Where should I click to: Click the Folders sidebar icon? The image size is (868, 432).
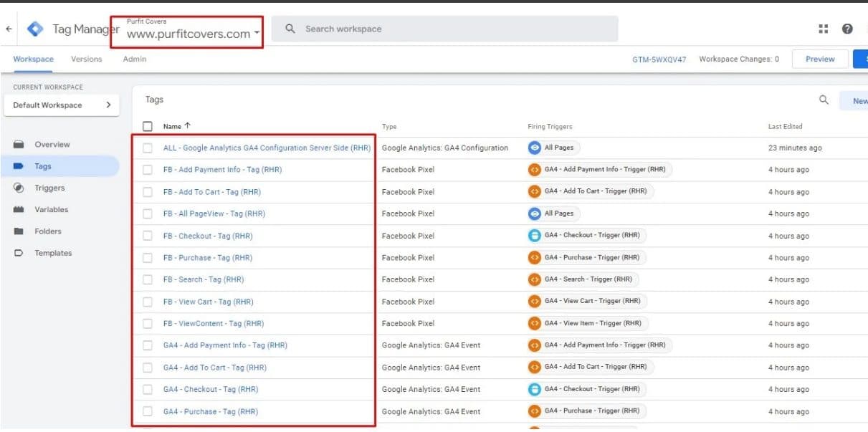pyautogui.click(x=19, y=231)
